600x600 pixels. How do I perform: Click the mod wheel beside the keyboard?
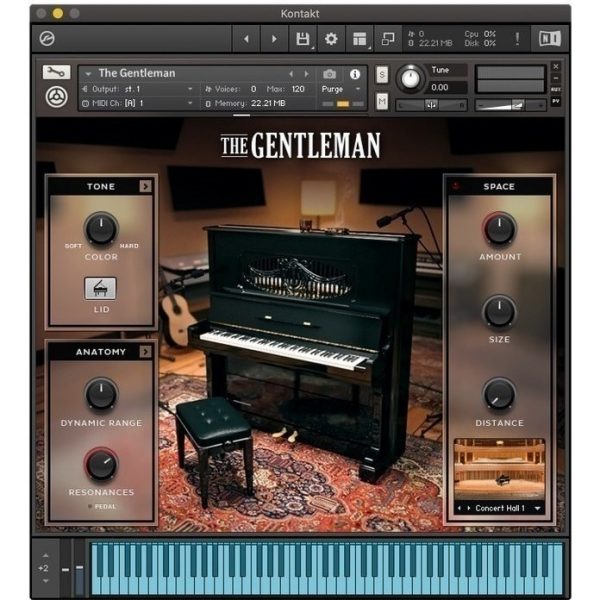79,569
